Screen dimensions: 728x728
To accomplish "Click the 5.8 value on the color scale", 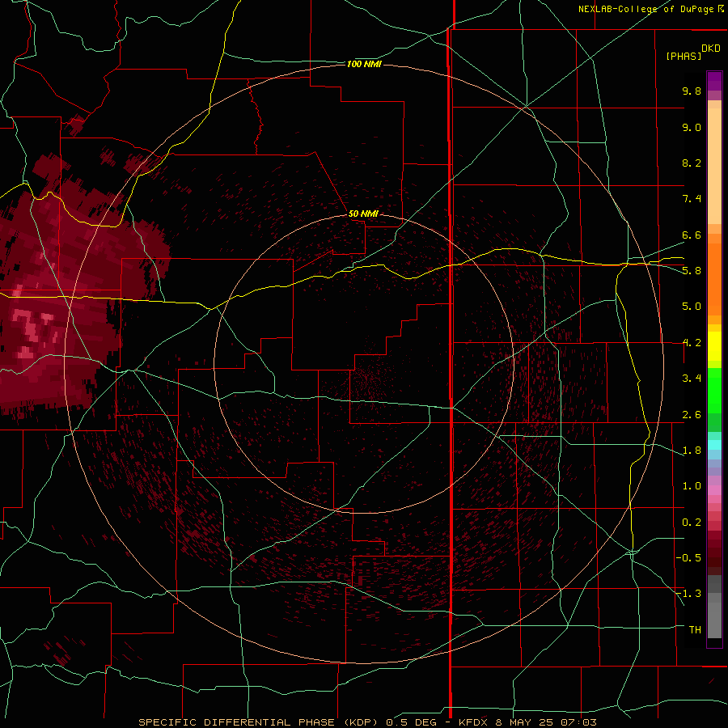I will (692, 270).
